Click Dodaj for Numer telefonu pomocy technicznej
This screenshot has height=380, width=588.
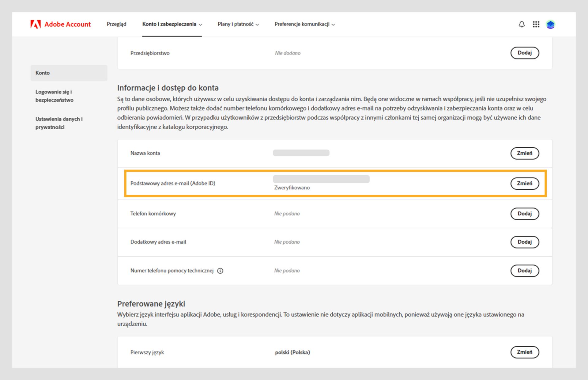(x=525, y=271)
